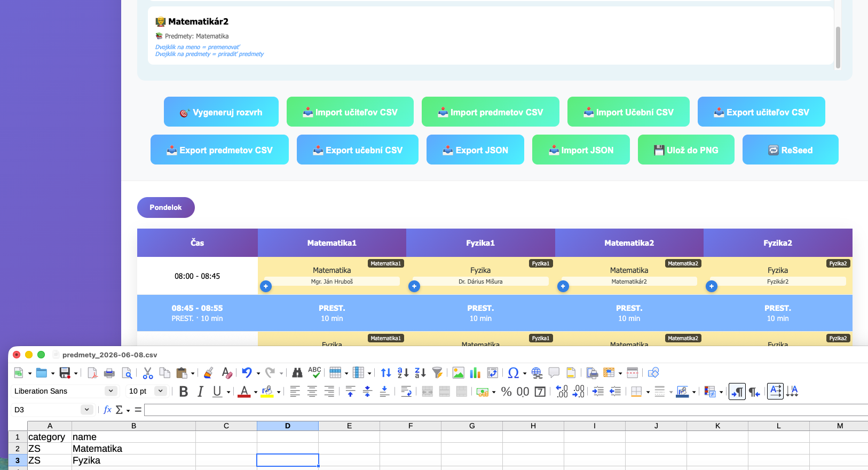Click the Insert Special Character omega icon
The image size is (868, 470).
tap(513, 373)
